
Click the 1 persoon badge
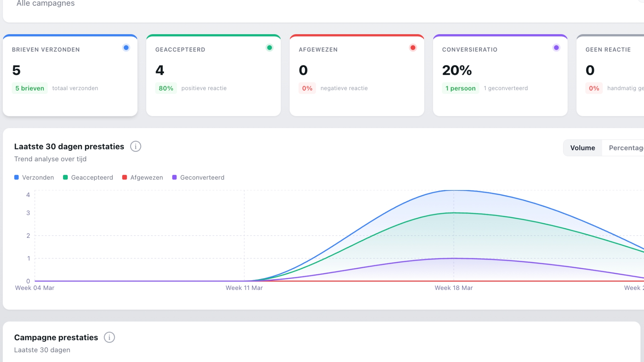click(460, 88)
